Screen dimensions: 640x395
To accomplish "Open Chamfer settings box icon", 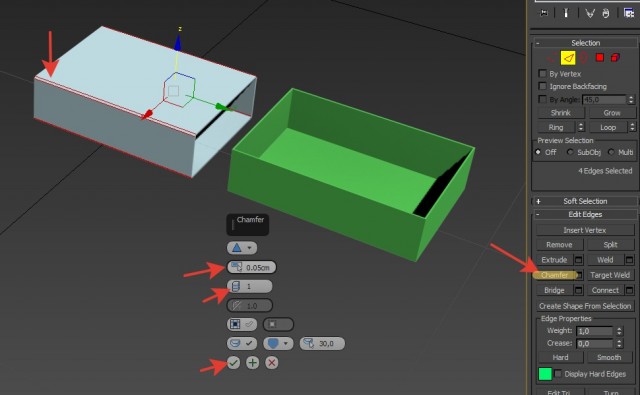I will [x=579, y=275].
